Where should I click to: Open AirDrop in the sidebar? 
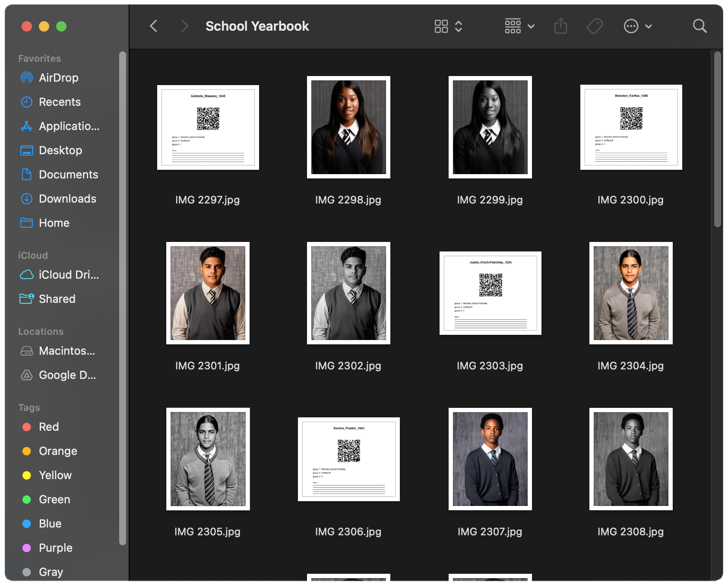point(59,78)
